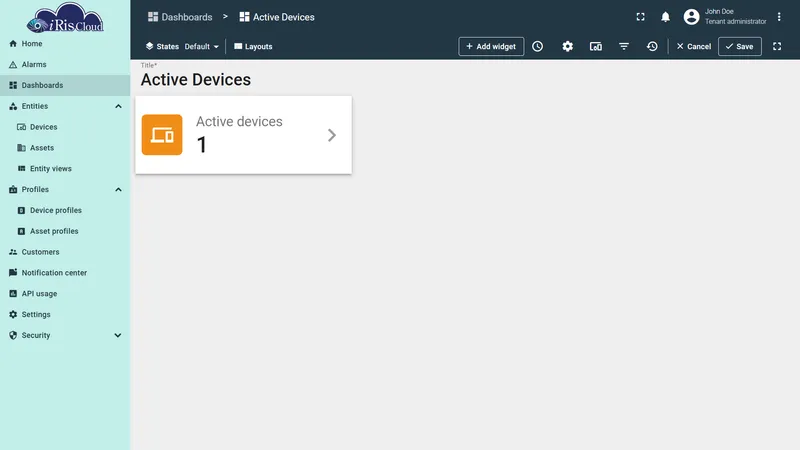Open the Layouts manager
The height and width of the screenshot is (450, 800).
tap(253, 46)
